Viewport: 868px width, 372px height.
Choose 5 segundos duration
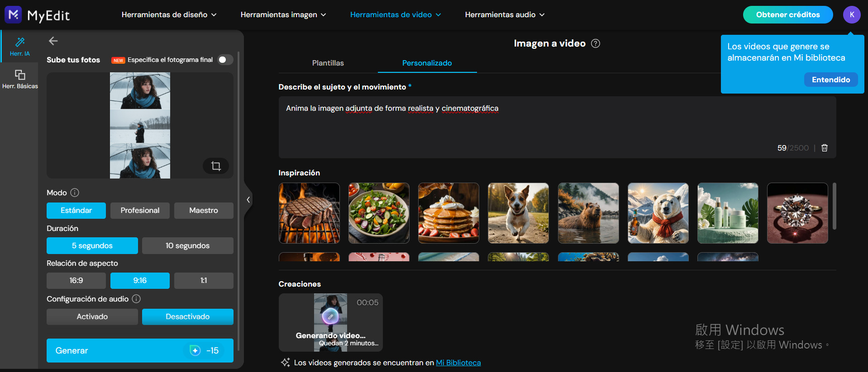(x=92, y=246)
